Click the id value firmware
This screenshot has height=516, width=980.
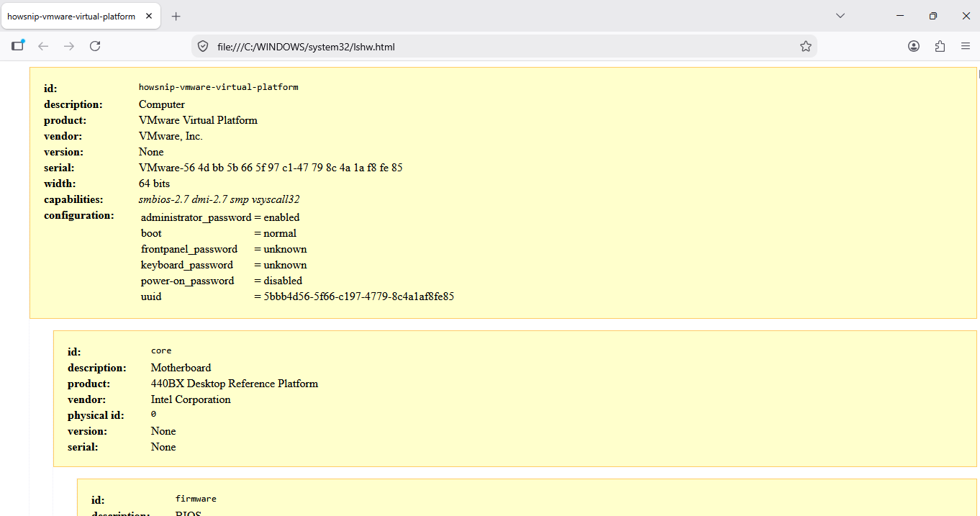[196, 499]
